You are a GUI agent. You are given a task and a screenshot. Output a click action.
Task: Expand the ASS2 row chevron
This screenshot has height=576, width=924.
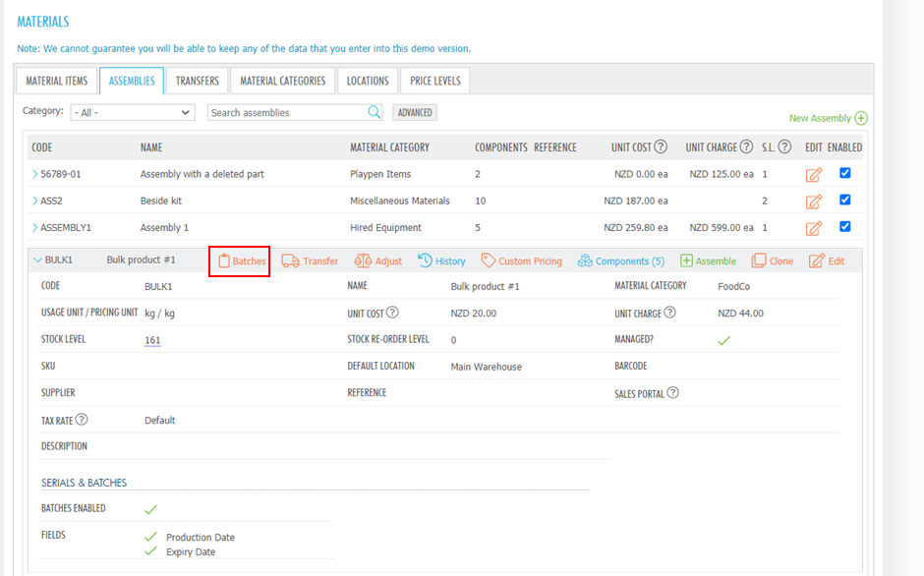35,201
